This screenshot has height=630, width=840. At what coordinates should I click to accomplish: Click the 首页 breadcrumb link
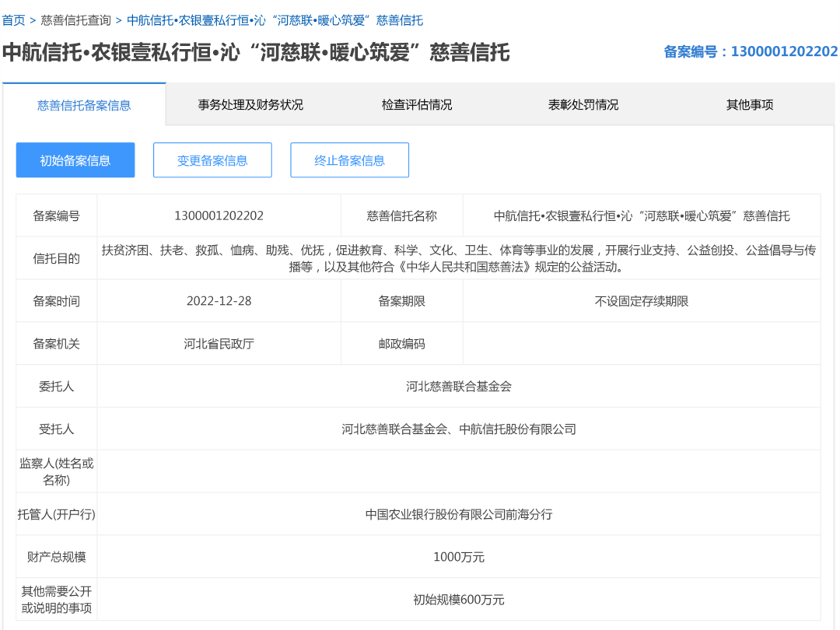[x=13, y=20]
